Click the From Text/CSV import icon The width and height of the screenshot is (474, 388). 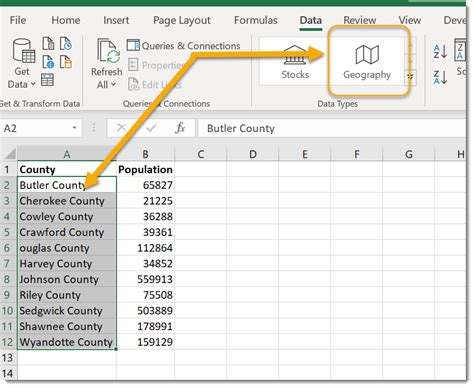[48, 43]
